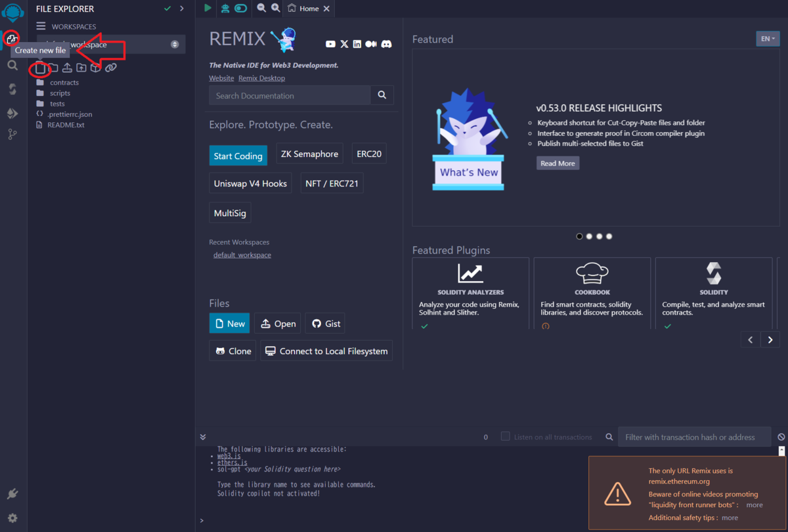Open Remix LinkedIn icon

pos(357,44)
